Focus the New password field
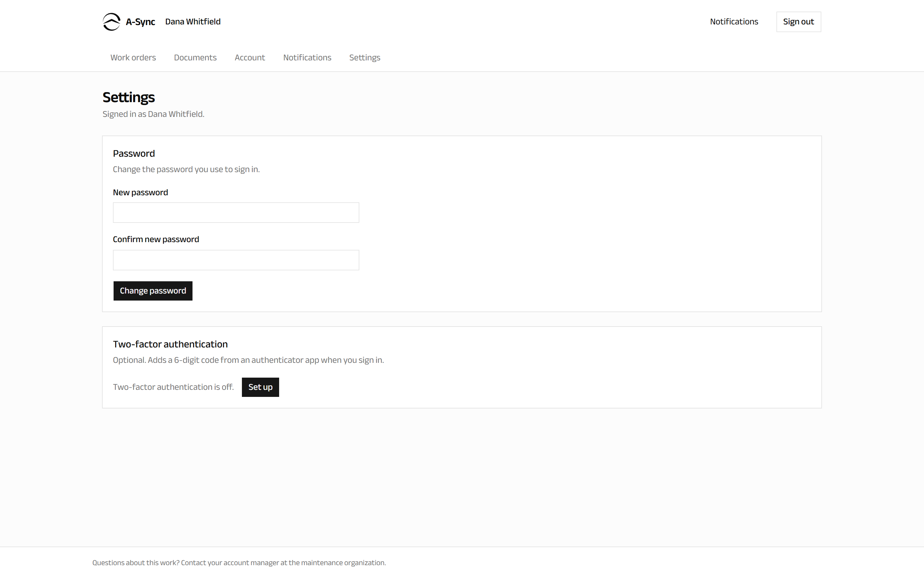The height and width of the screenshot is (578, 924). [236, 213]
